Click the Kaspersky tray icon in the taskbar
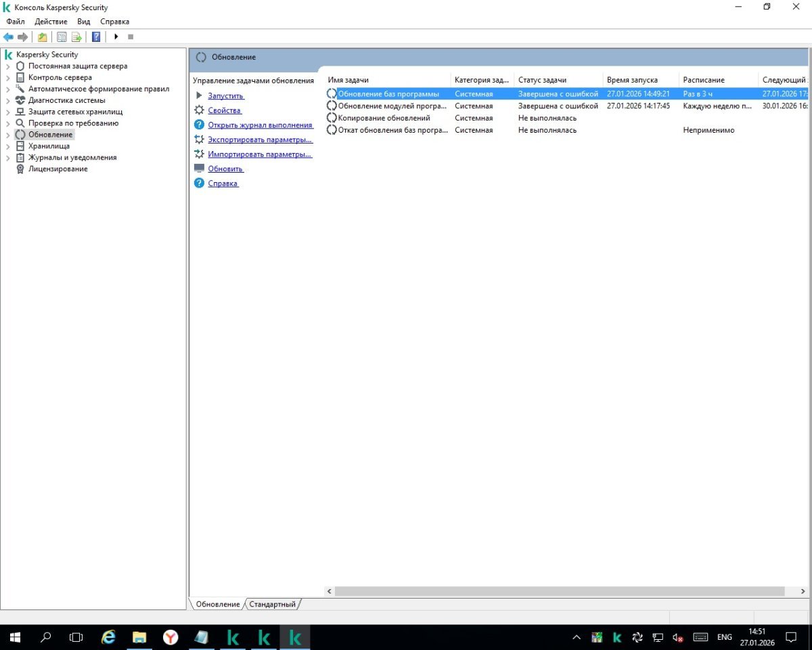The image size is (812, 650). pos(617,637)
